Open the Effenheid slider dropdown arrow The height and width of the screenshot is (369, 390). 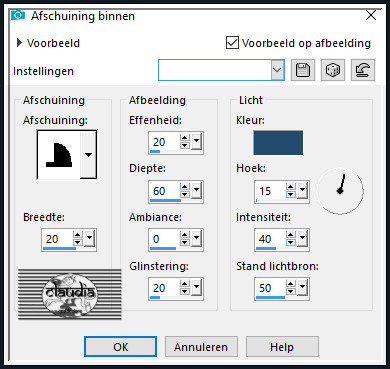tap(196, 142)
